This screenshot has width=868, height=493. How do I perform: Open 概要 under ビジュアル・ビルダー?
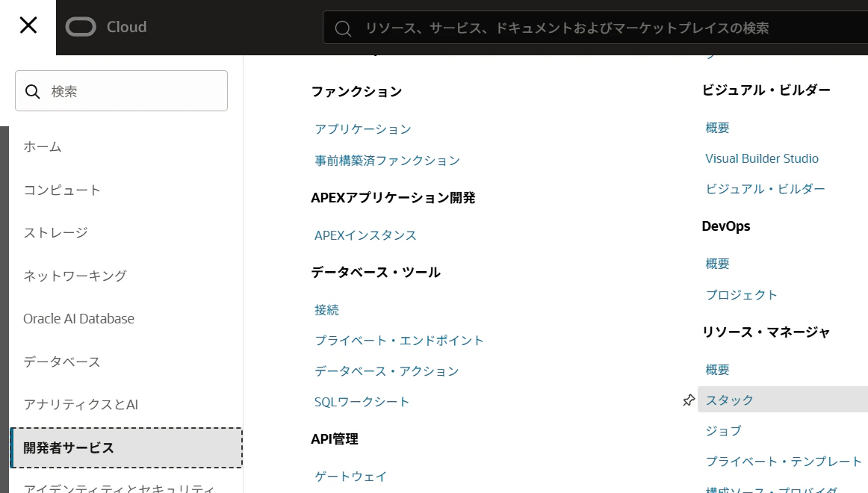717,128
